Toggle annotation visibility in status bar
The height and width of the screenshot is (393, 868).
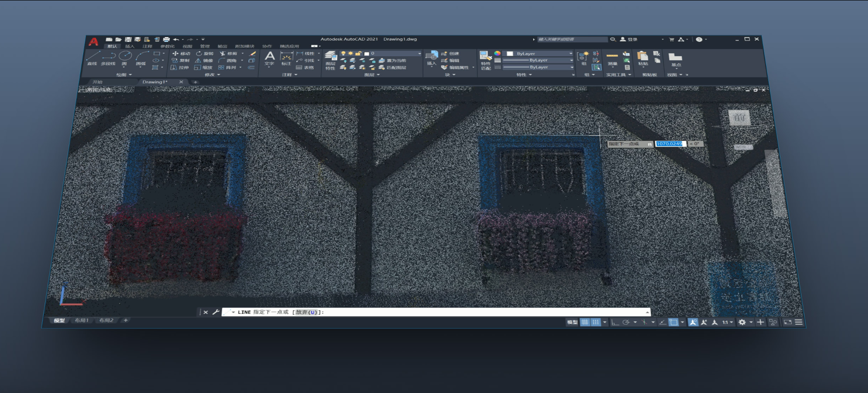pos(693,322)
